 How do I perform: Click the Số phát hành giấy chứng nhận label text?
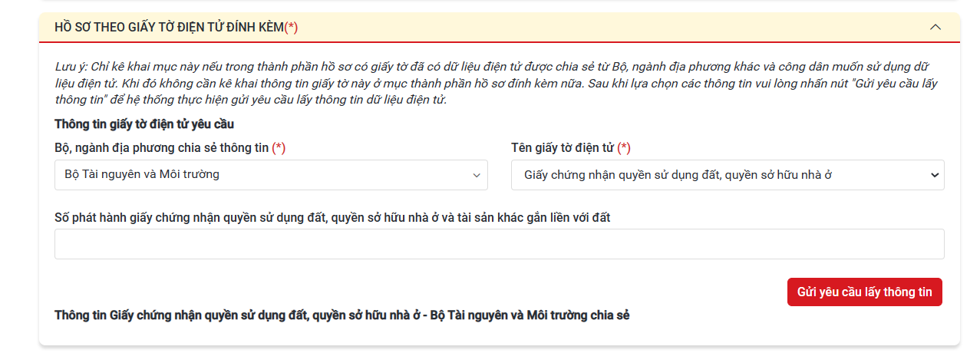tap(332, 217)
